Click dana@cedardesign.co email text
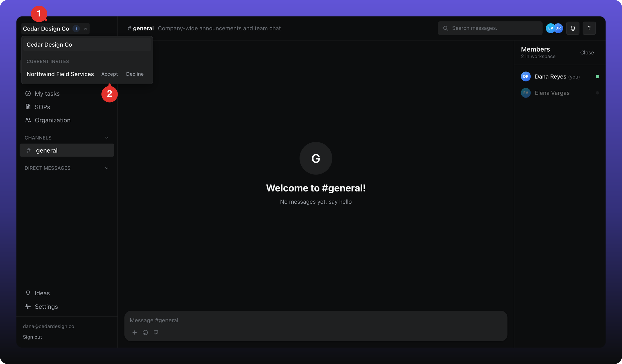 point(49,326)
